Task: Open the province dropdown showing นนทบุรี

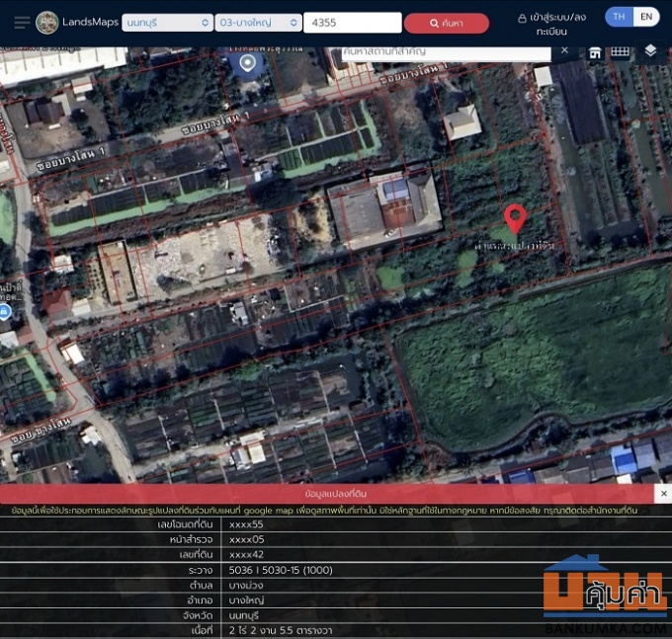Action: (167, 23)
